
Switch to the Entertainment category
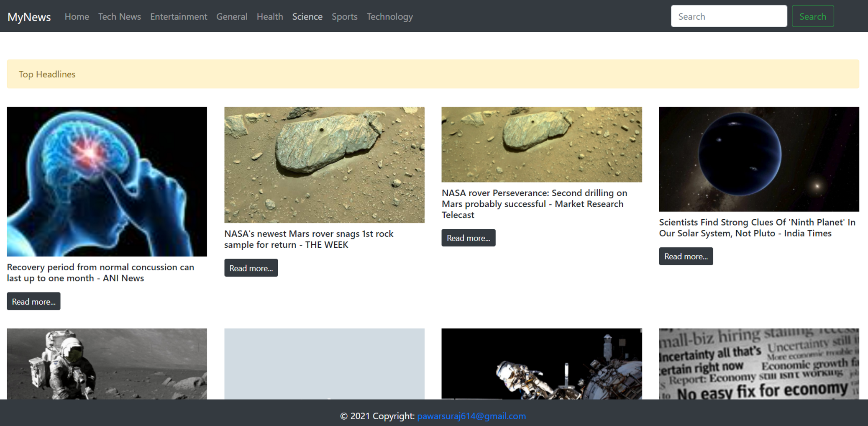[x=179, y=16]
